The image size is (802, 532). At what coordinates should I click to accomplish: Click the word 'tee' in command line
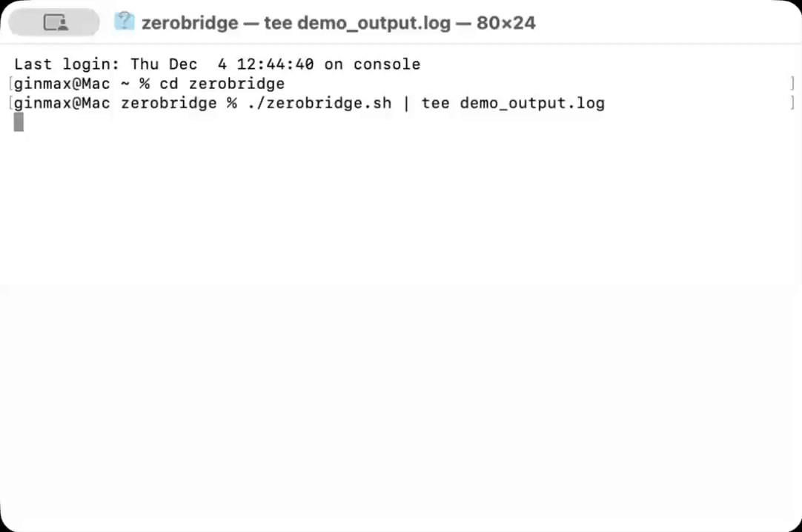coord(435,103)
